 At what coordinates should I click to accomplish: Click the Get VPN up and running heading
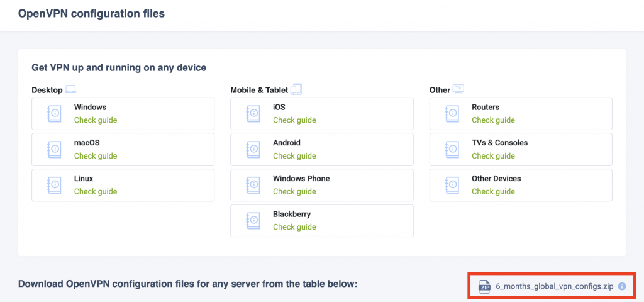tap(119, 67)
